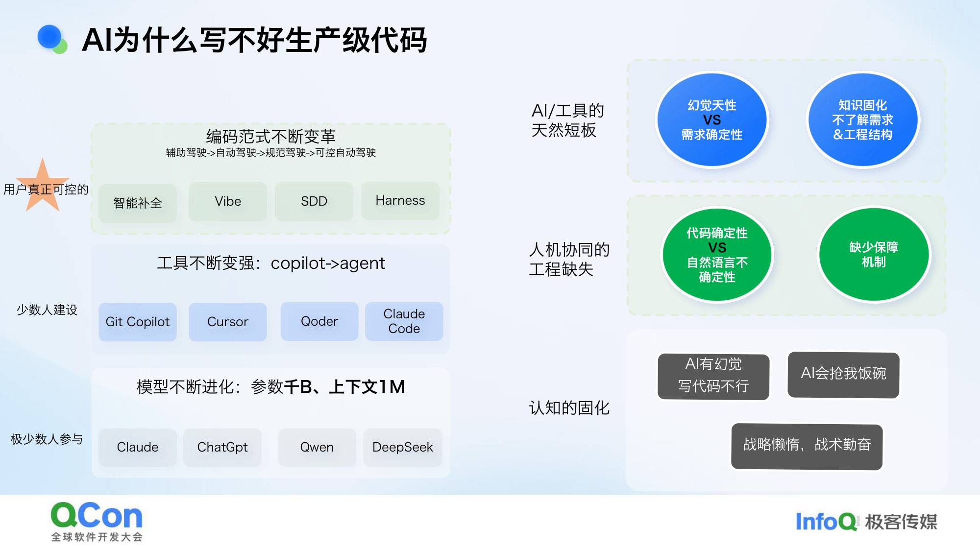The width and height of the screenshot is (980, 551).
Task: Click the blue circle 幻觉天性 VS 需求确定性
Action: pos(712,120)
